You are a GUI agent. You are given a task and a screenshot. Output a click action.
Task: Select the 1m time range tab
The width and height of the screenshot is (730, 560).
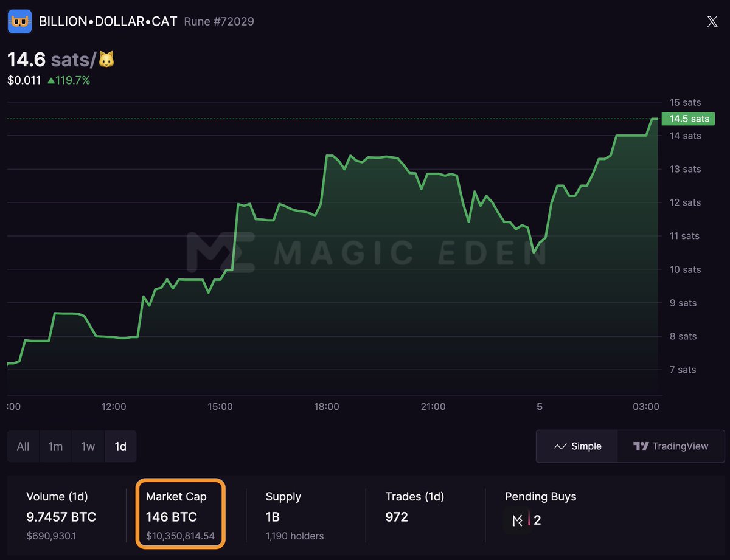click(55, 446)
